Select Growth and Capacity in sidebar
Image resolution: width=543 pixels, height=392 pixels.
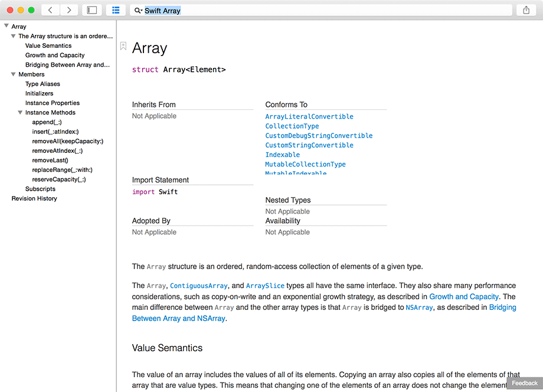tap(55, 55)
